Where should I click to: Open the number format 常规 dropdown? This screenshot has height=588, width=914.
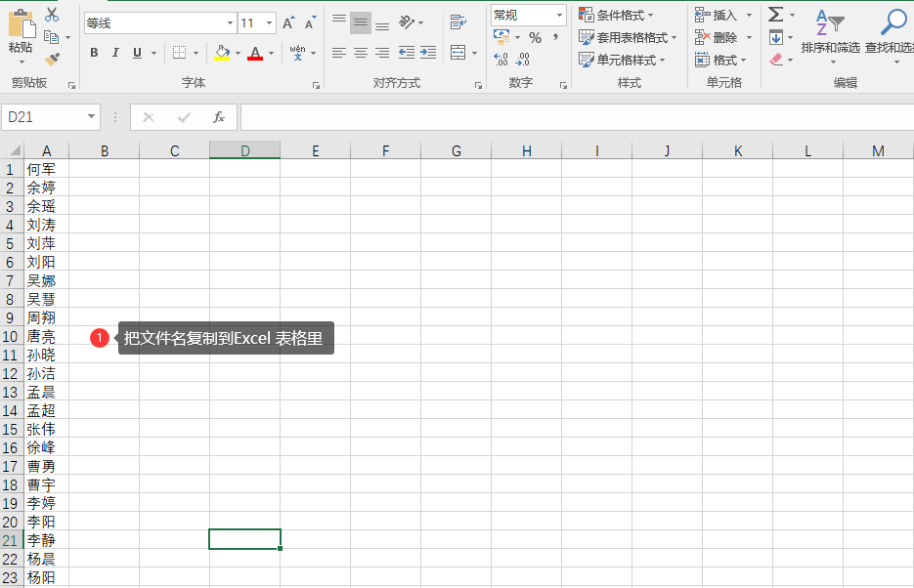(559, 15)
